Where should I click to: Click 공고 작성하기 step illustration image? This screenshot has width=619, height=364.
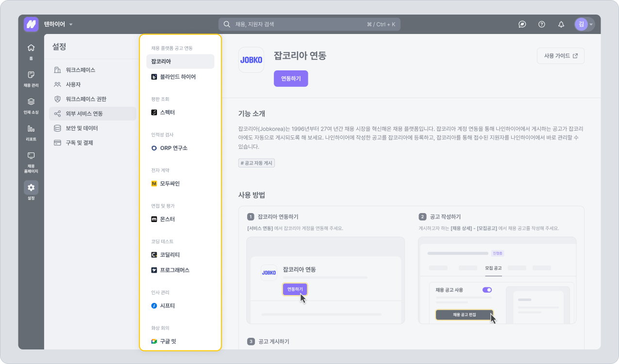click(497, 281)
